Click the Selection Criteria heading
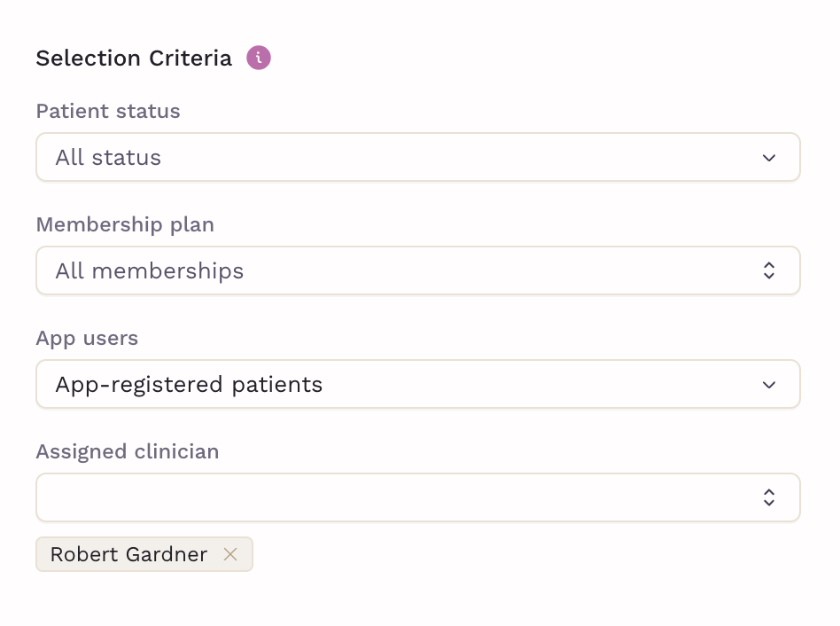The width and height of the screenshot is (840, 626). tap(134, 58)
